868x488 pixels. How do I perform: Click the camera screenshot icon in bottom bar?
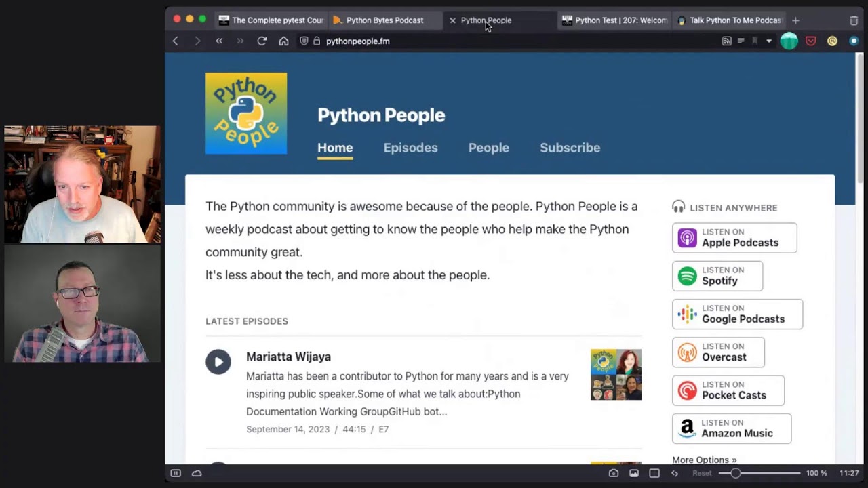click(614, 473)
